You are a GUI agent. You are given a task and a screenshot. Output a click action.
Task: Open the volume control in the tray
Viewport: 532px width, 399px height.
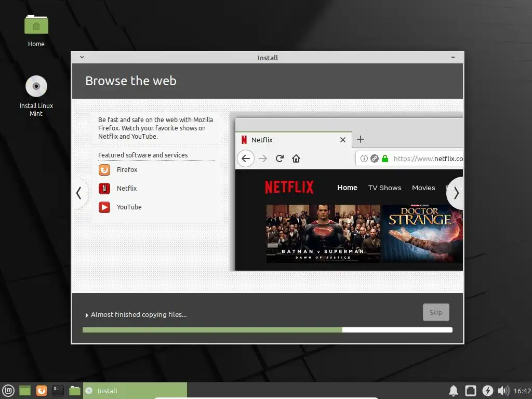(503, 391)
